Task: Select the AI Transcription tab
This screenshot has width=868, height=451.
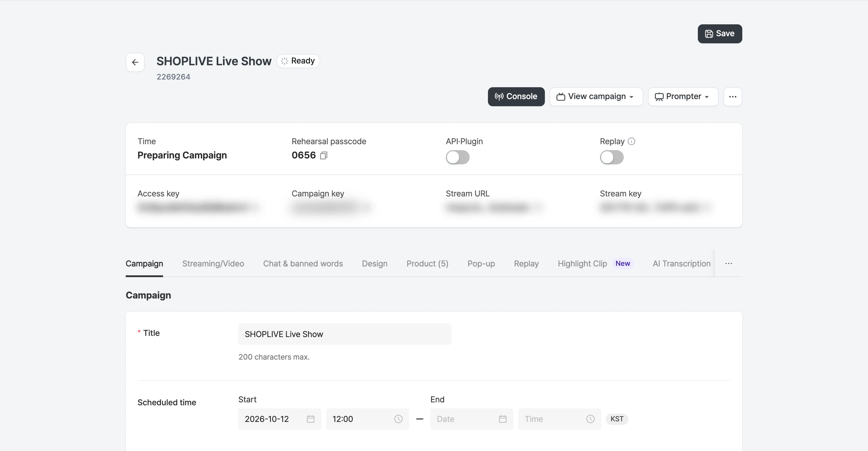Action: (x=681, y=263)
